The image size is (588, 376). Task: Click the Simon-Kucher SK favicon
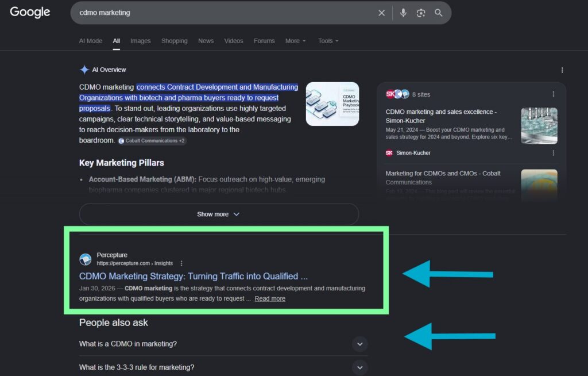389,153
